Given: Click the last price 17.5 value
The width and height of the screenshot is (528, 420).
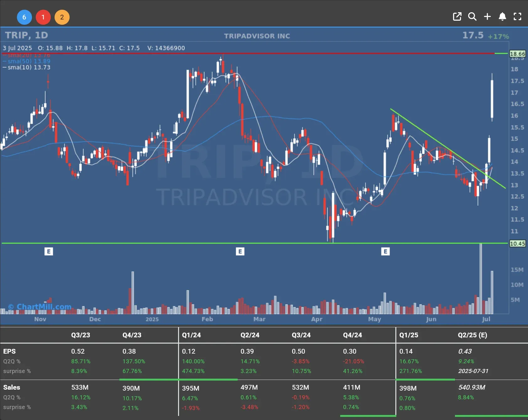Looking at the screenshot, I should coord(473,35).
